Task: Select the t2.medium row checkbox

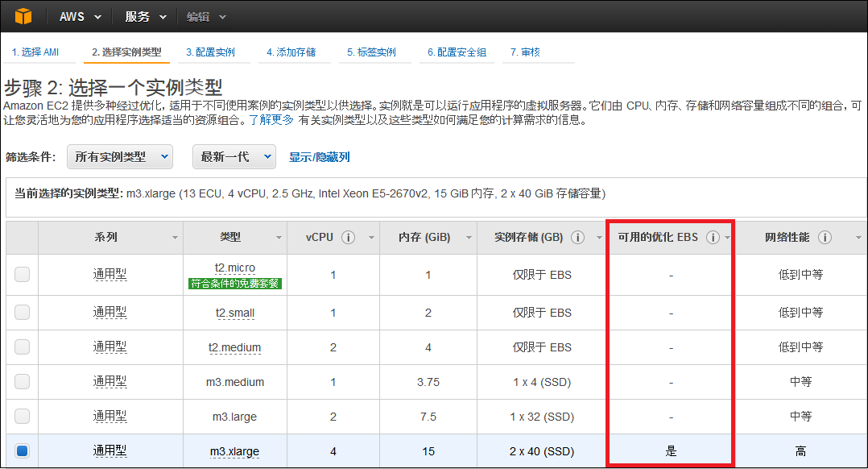Action: (x=23, y=347)
